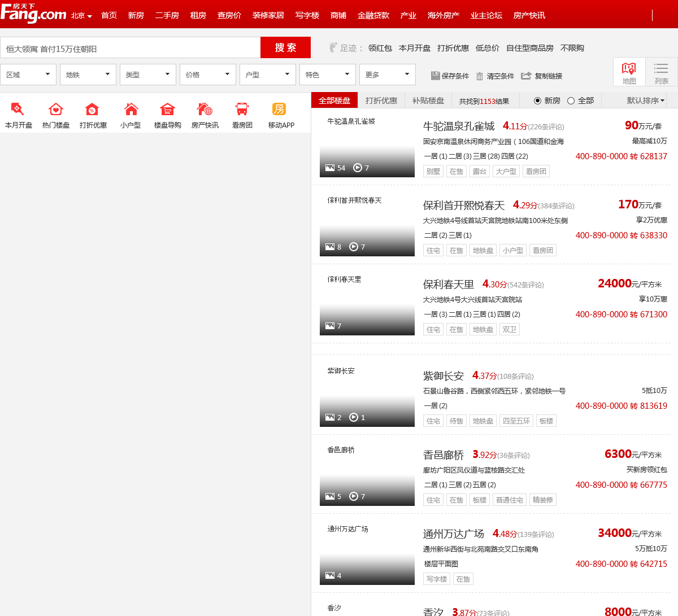Image resolution: width=678 pixels, height=616 pixels.
Task: Open 租房 in top navigation
Action: (198, 15)
